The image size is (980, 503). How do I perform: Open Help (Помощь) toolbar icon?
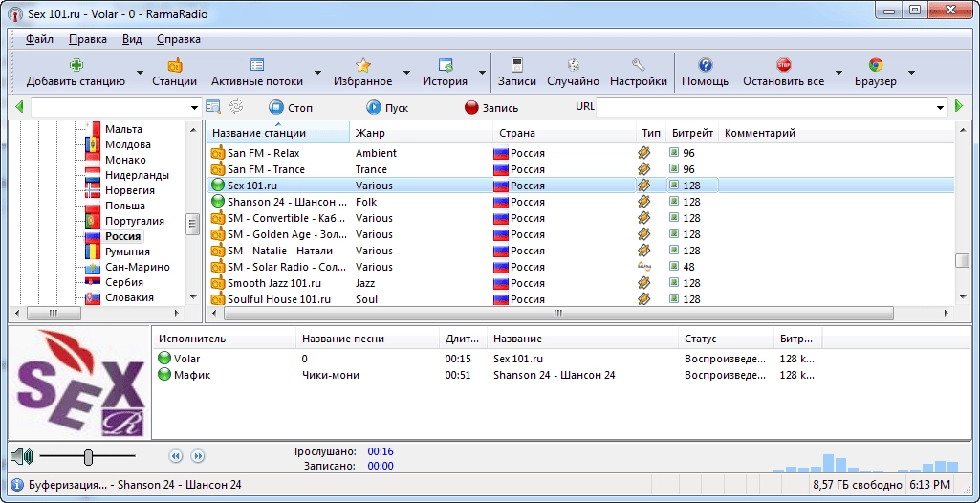coord(705,65)
